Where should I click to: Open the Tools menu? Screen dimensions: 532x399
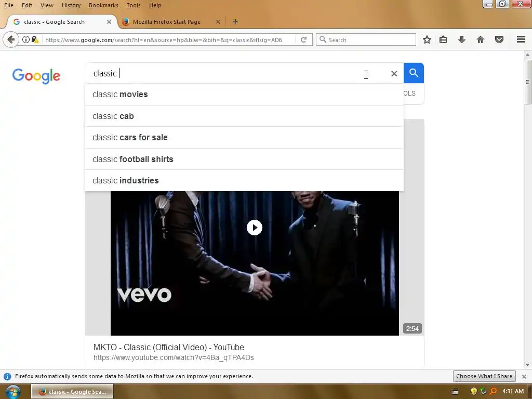click(x=134, y=5)
